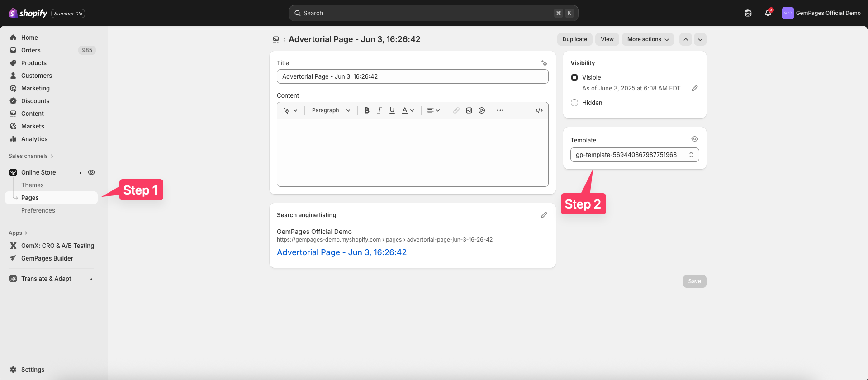Select Hidden radio option
Image resolution: width=868 pixels, height=380 pixels.
[x=574, y=103]
